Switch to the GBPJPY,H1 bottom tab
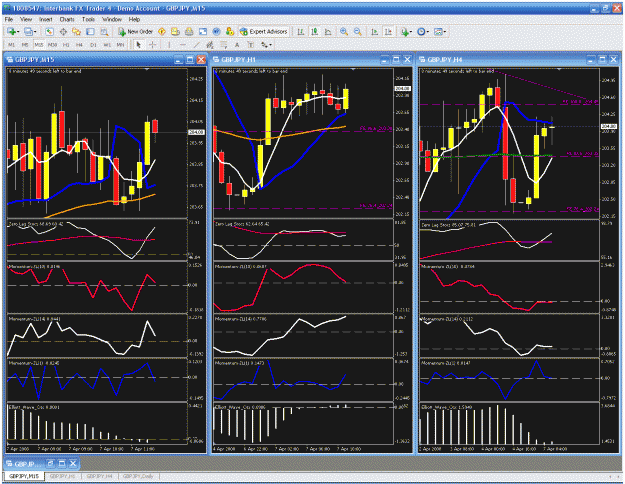The height and width of the screenshot is (484, 625). 63,476
